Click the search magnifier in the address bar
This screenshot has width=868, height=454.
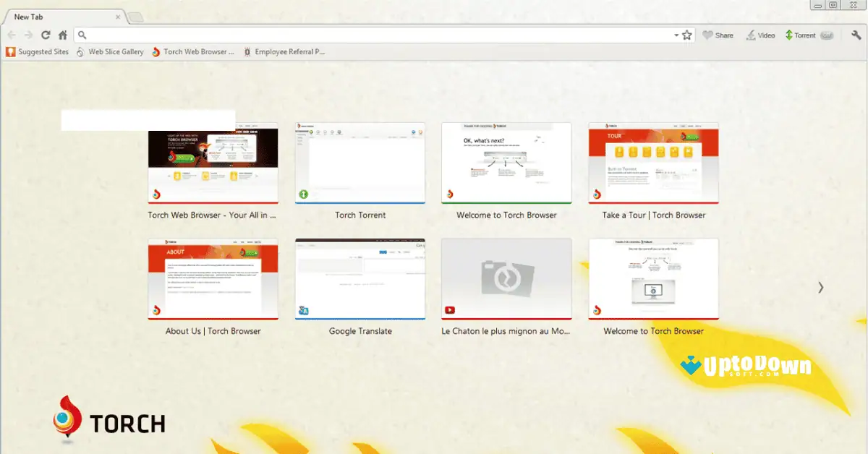[82, 34]
